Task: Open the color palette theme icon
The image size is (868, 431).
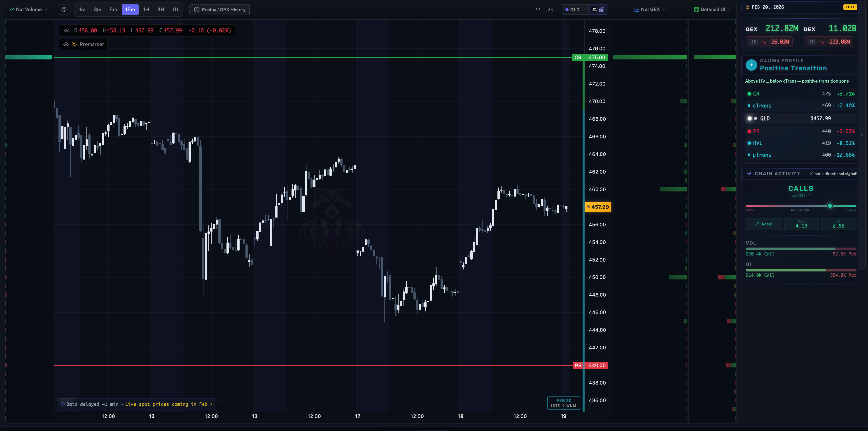Action: coord(64,9)
